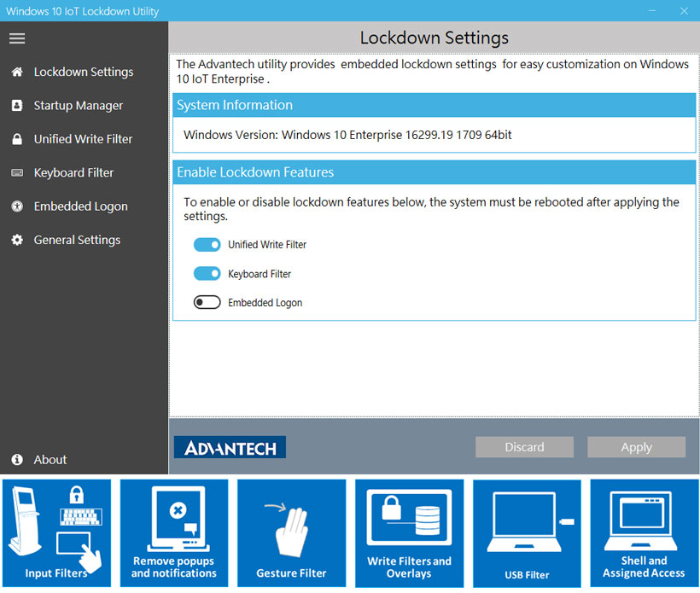Image resolution: width=700 pixels, height=593 pixels.
Task: Click the Unified Write Filter toggle label
Action: (267, 245)
